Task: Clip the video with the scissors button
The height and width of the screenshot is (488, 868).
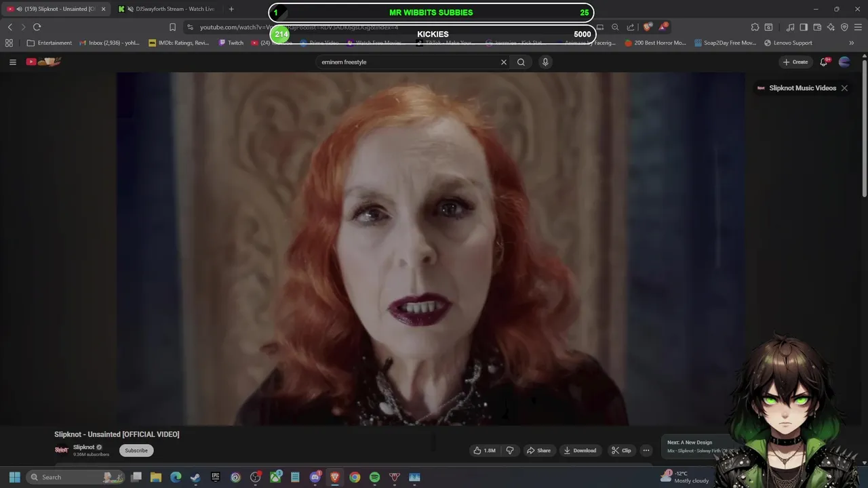Action: (620, 450)
